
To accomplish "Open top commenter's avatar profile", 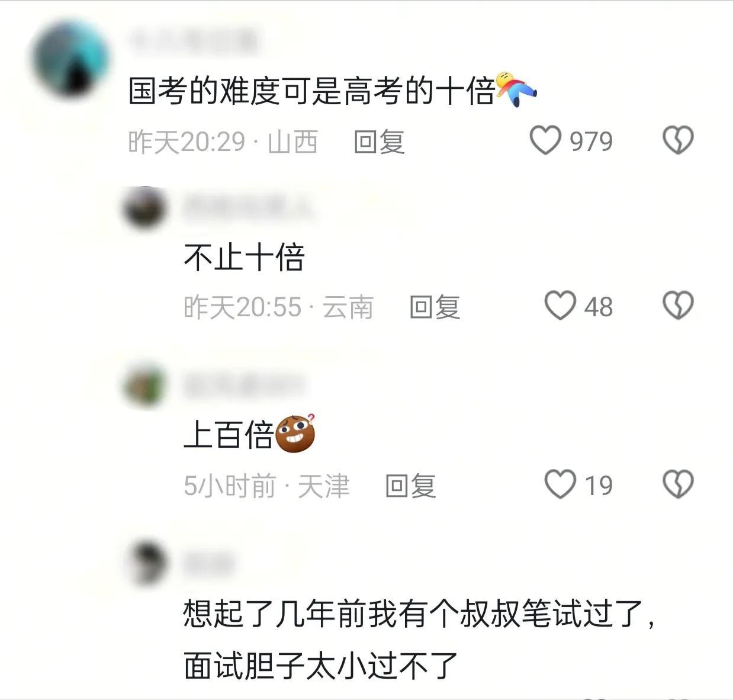I will [x=70, y=59].
